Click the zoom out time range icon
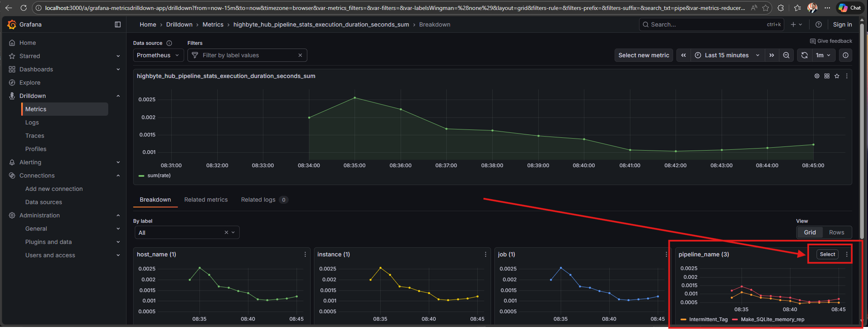The height and width of the screenshot is (329, 868). (786, 55)
